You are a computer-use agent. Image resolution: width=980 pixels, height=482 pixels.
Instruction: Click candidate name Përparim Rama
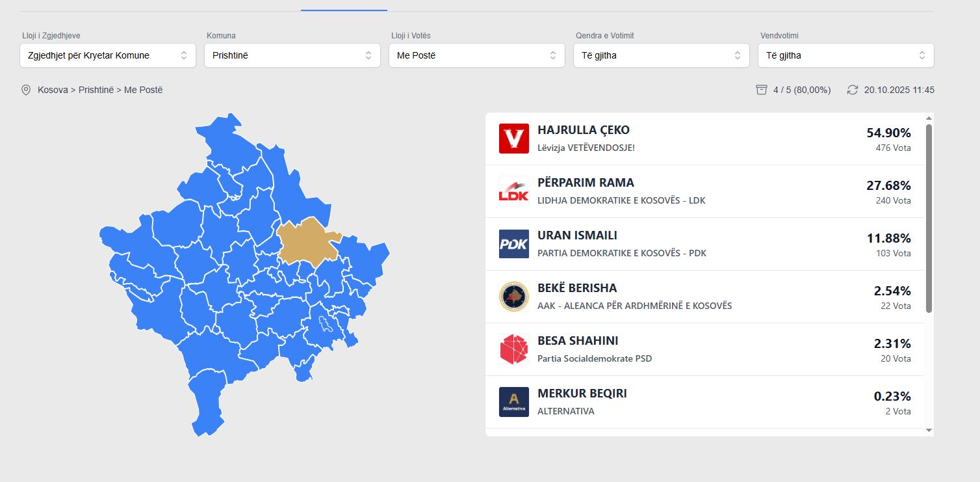click(586, 183)
